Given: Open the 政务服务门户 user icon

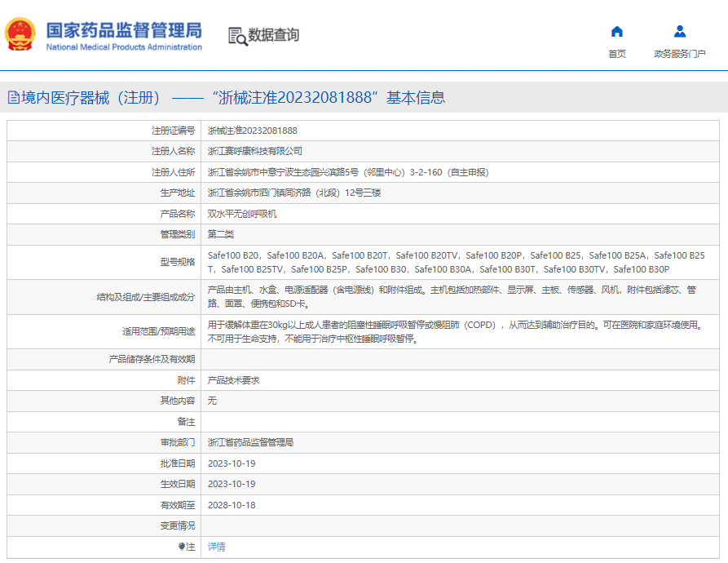Looking at the screenshot, I should [x=680, y=32].
